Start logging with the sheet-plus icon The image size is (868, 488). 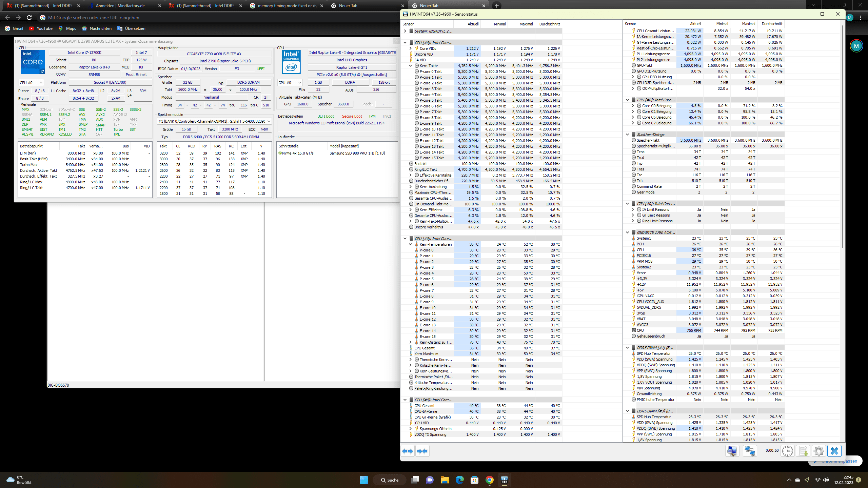(803, 451)
